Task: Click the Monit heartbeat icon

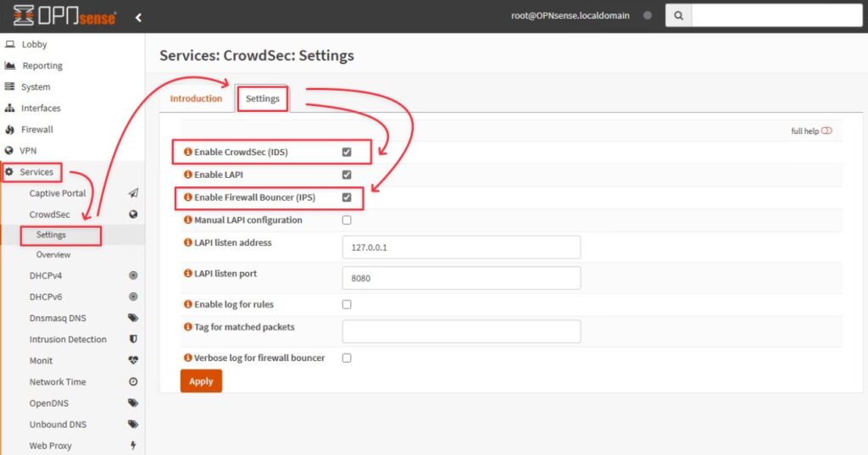Action: 133,360
